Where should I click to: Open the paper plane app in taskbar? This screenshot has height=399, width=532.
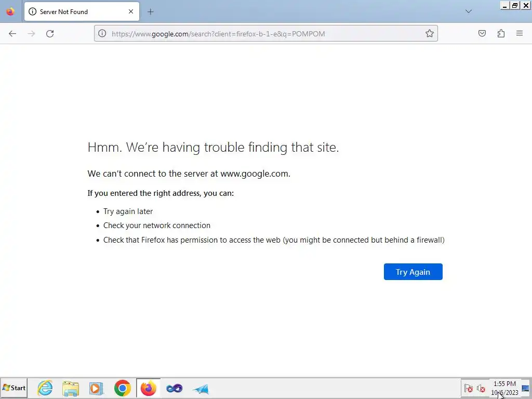[x=201, y=389]
